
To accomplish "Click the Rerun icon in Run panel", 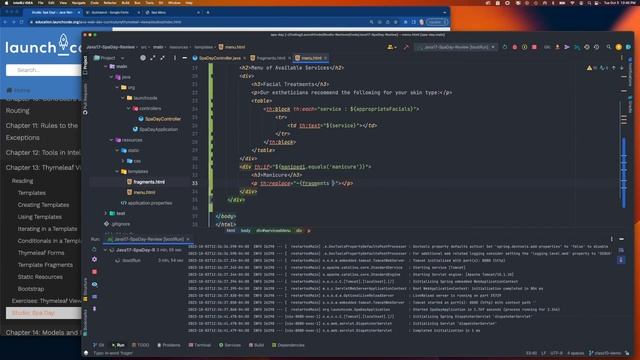I will coord(94,249).
